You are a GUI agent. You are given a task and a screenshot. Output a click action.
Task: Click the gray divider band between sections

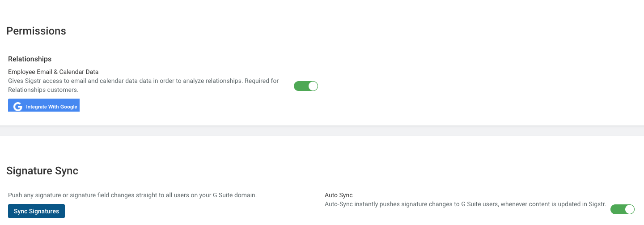coord(322,131)
